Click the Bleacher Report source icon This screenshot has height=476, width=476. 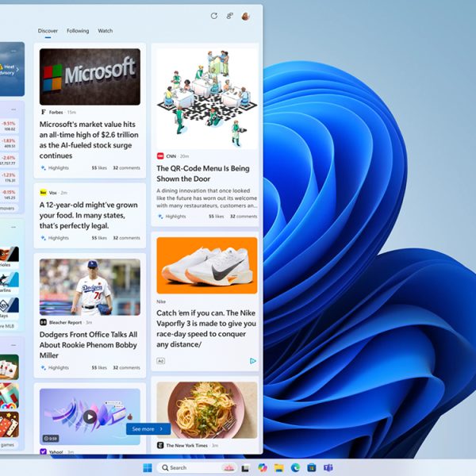pos(43,322)
